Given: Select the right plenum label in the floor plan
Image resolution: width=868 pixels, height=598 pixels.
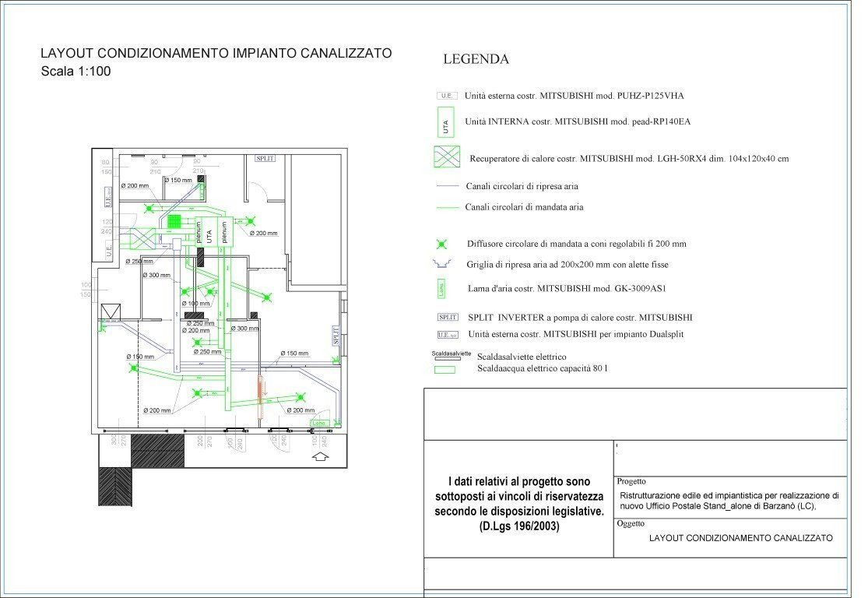Looking at the screenshot, I should click(224, 232).
